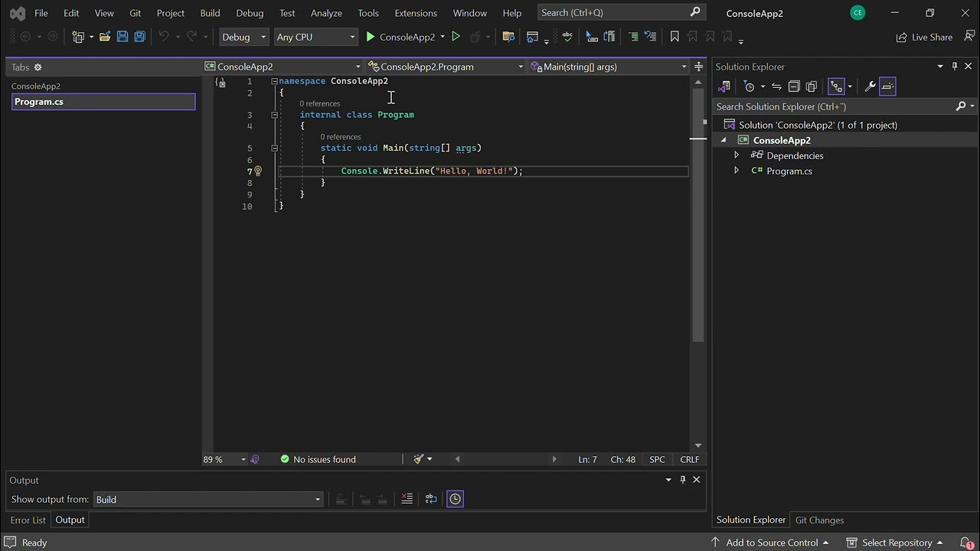Screen dimensions: 980x551
Task: Click Collapse All in Solution Explorer toolbar
Action: 794,86
